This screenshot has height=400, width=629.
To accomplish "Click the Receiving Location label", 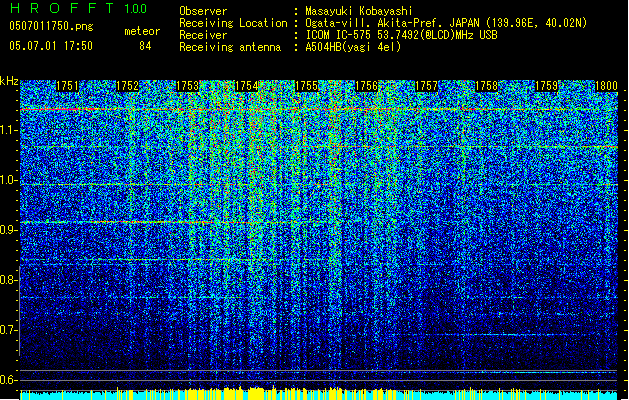I will [x=233, y=23].
